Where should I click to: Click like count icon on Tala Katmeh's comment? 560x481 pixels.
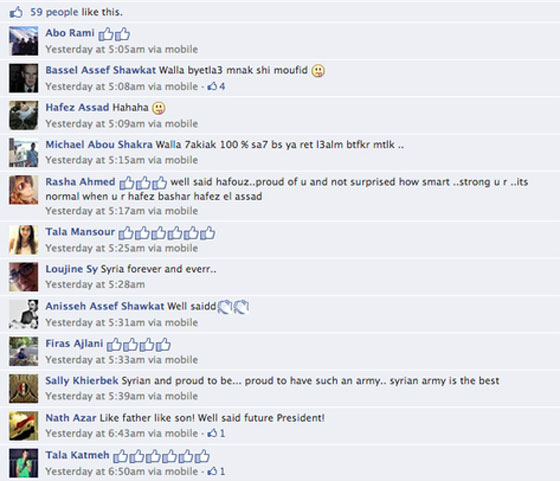tap(212, 471)
